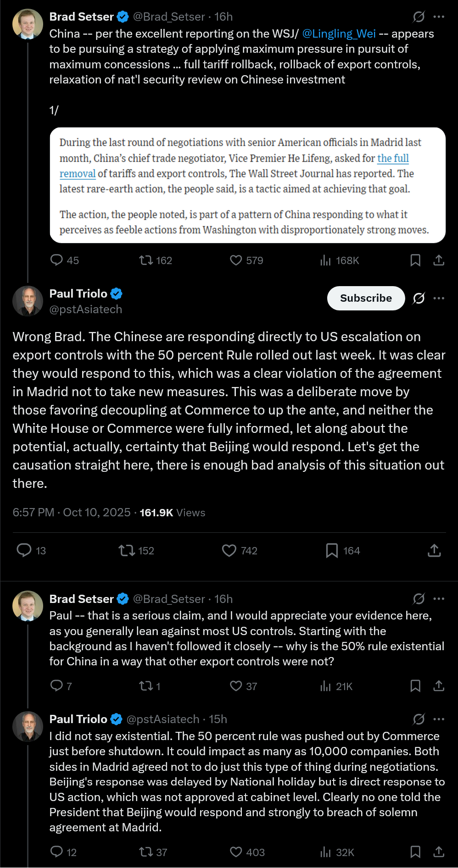Reply to Brad Setser's top tweet

(x=56, y=260)
